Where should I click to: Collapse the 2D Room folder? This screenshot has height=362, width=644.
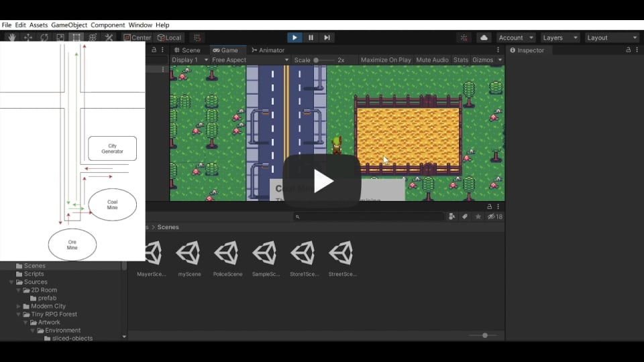(x=19, y=290)
